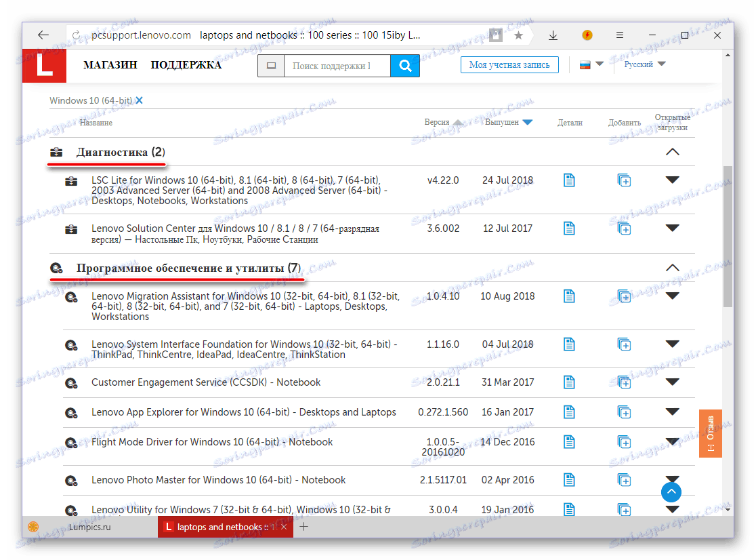Open the Russian flag country selector
The width and height of the screenshot is (756, 560).
tap(591, 64)
